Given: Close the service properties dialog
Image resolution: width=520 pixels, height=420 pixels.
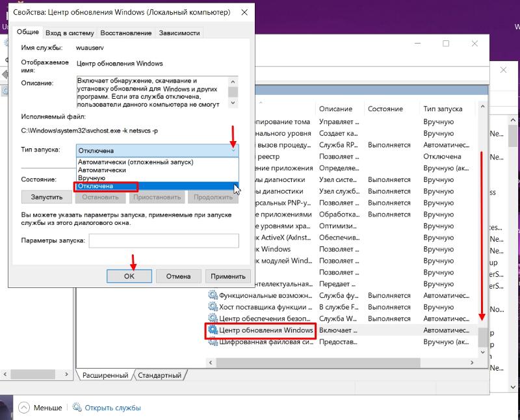Looking at the screenshot, I should coord(244,12).
